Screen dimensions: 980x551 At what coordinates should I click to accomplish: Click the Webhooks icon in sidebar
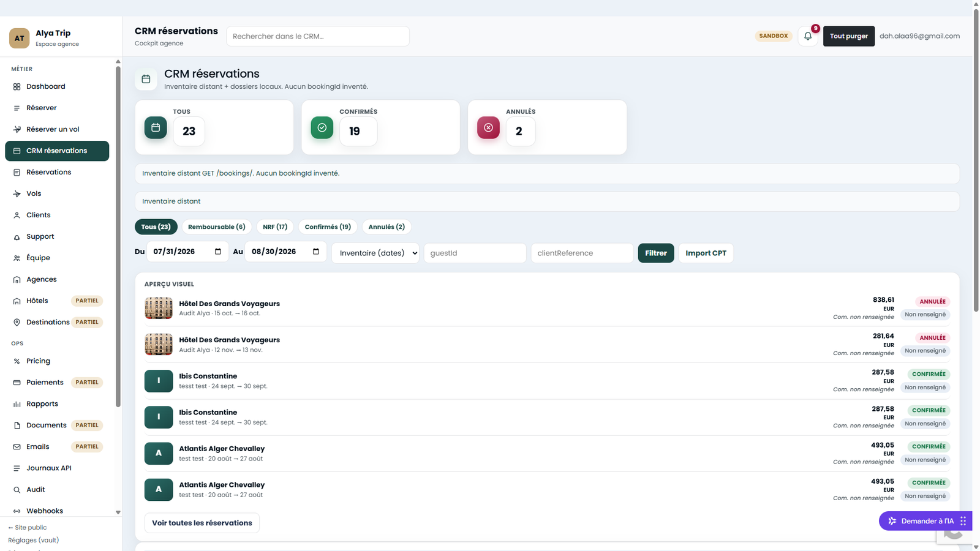(17, 511)
